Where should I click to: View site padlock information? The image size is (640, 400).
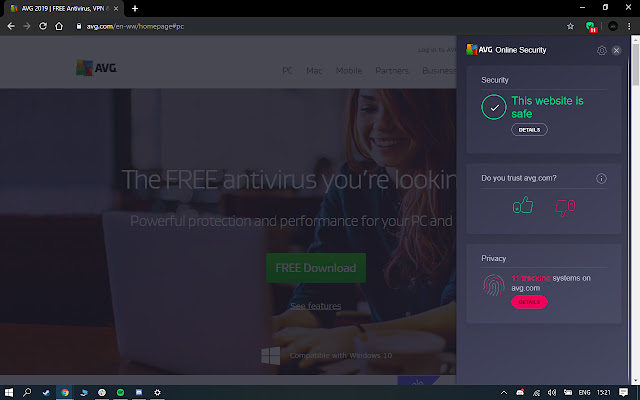[79, 27]
